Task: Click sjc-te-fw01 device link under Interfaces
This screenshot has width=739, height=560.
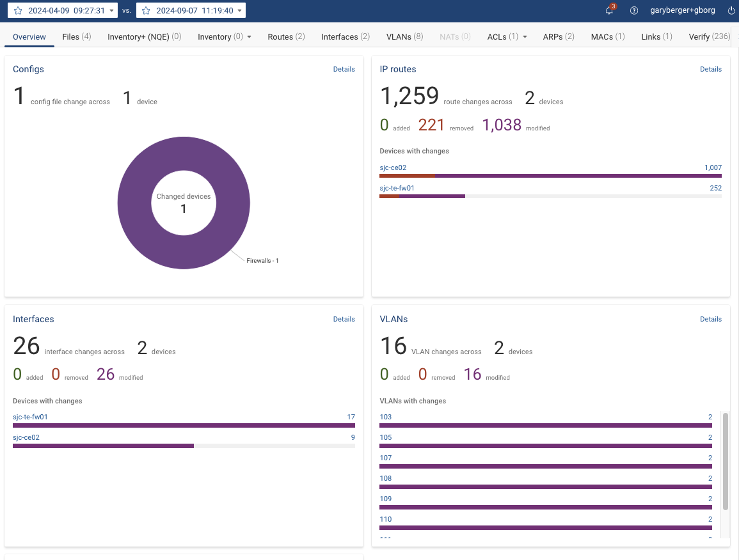Action: (x=30, y=417)
